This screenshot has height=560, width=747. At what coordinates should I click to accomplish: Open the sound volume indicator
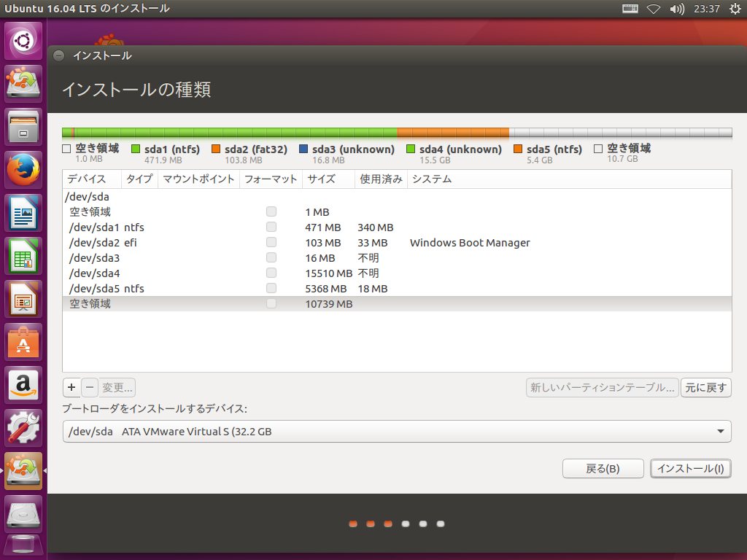point(676,9)
